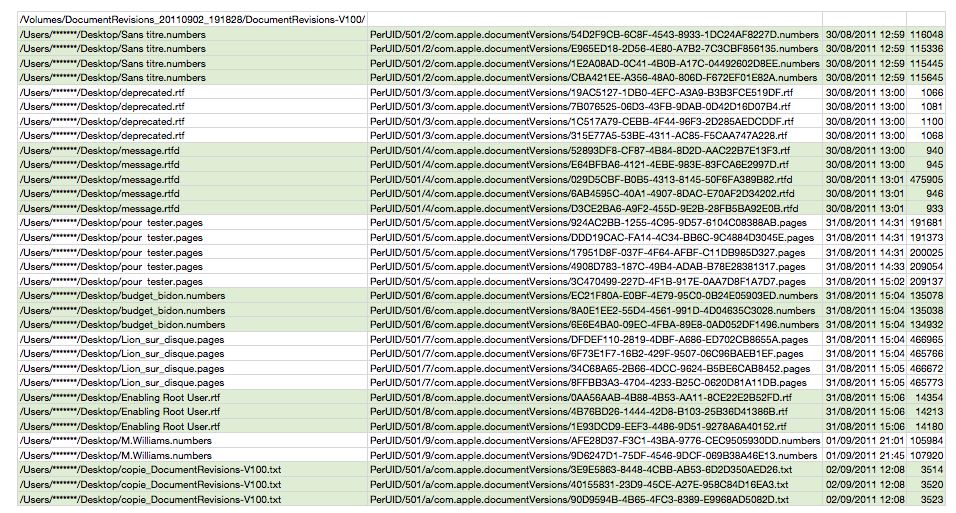This screenshot has height=513, width=956.
Task: Click the date cell 31/08/2011 15:02
Action: pos(864,281)
